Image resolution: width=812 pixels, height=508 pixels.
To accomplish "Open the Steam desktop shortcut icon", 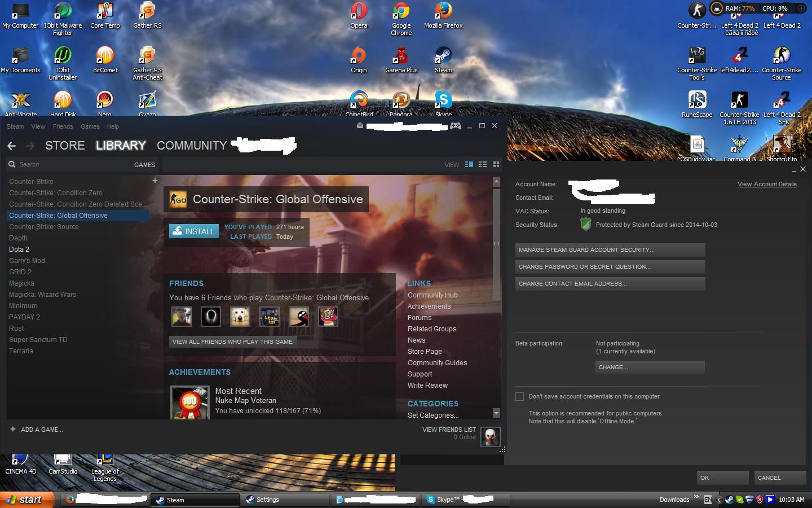I will pyautogui.click(x=443, y=60).
